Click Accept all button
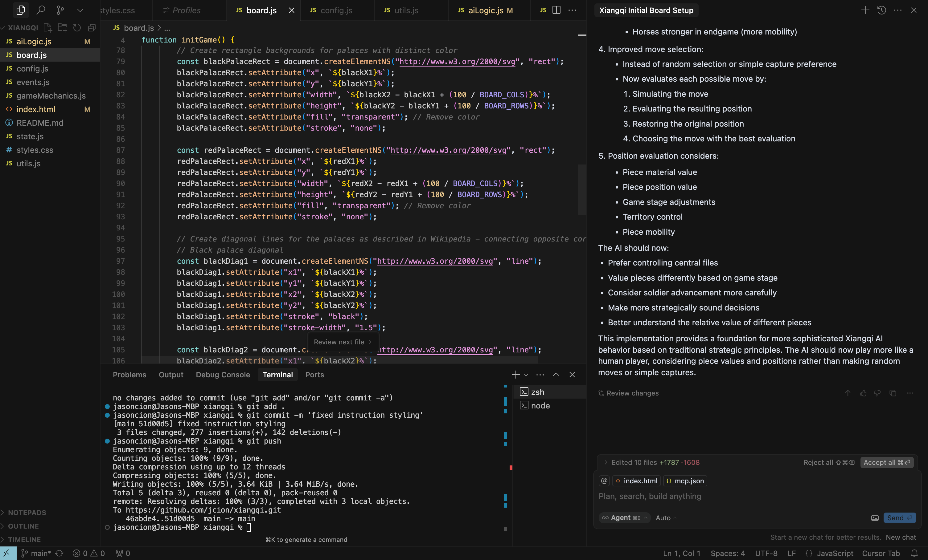Viewport: 928px width, 560px height. [886, 463]
